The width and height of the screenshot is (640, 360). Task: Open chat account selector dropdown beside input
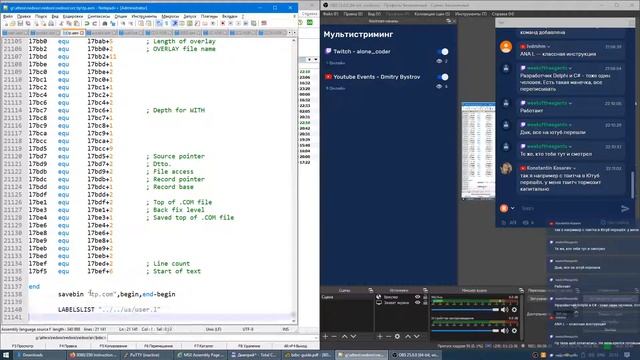(513, 208)
